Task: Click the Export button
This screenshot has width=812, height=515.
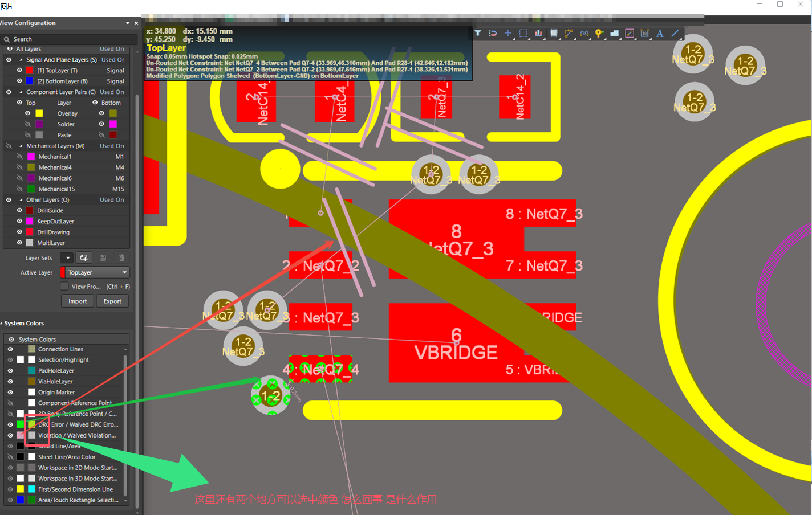Action: point(112,301)
